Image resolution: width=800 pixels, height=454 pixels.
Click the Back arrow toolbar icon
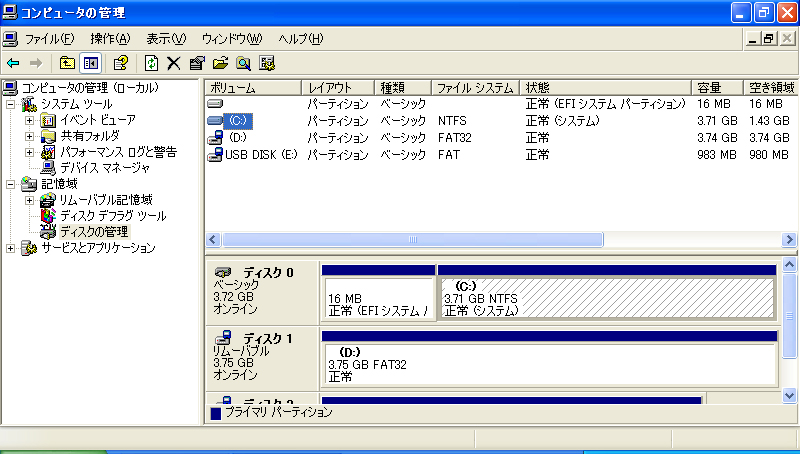pyautogui.click(x=13, y=63)
